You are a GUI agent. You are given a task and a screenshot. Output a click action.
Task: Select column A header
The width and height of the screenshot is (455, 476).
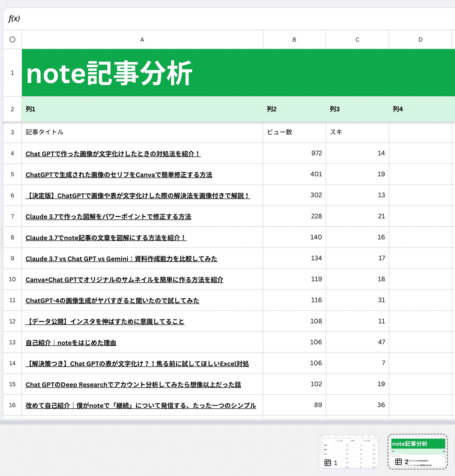[x=142, y=39]
